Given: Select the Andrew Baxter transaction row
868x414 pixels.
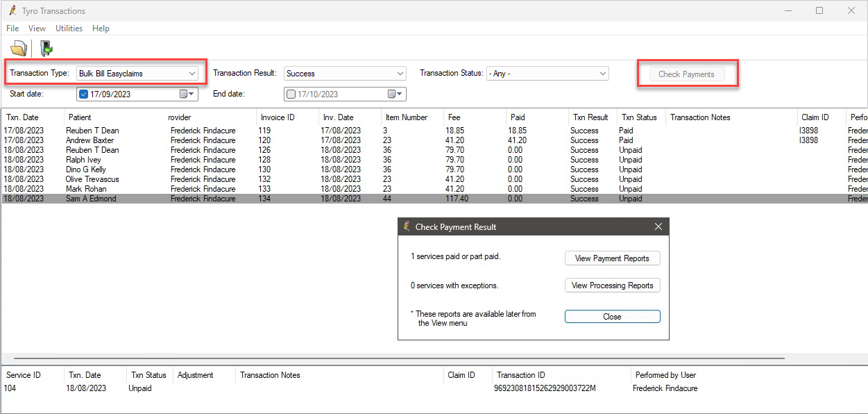Looking at the screenshot, I should click(434, 140).
